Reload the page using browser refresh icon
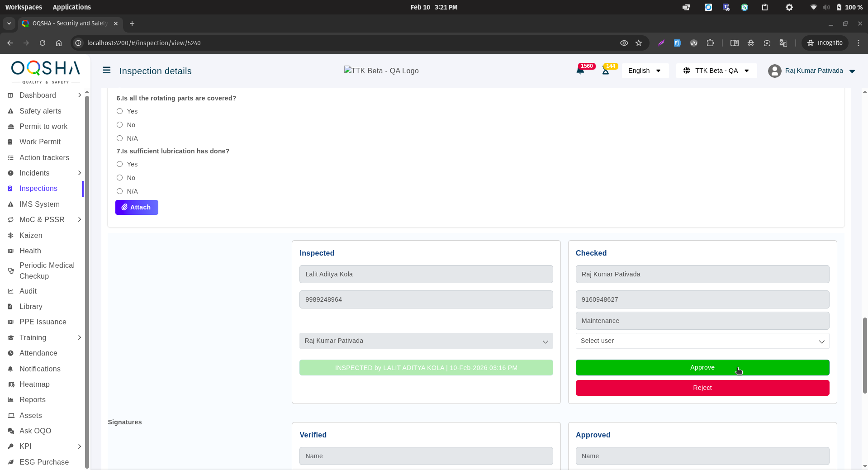 [43, 43]
